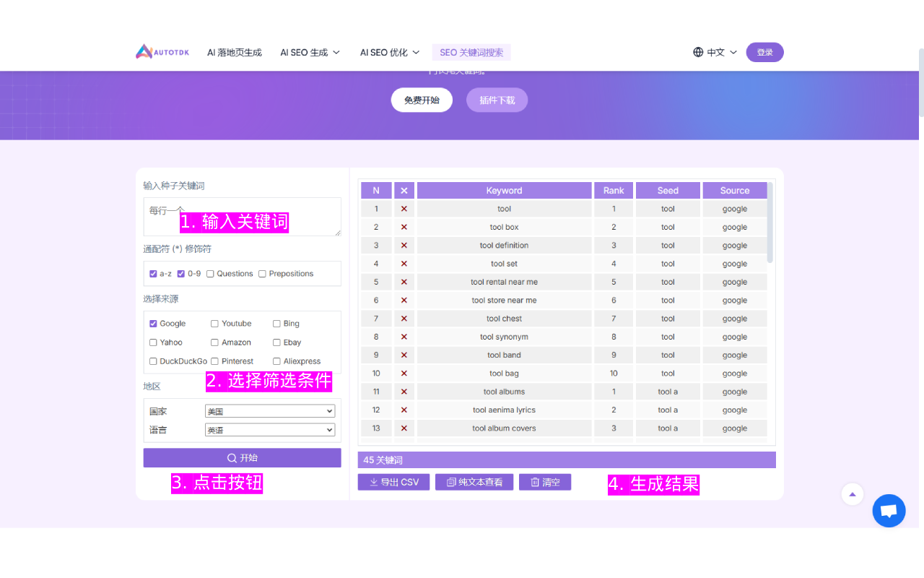924x578 pixels.
Task: Open AI 落地页生成 nav item
Action: [x=235, y=52]
